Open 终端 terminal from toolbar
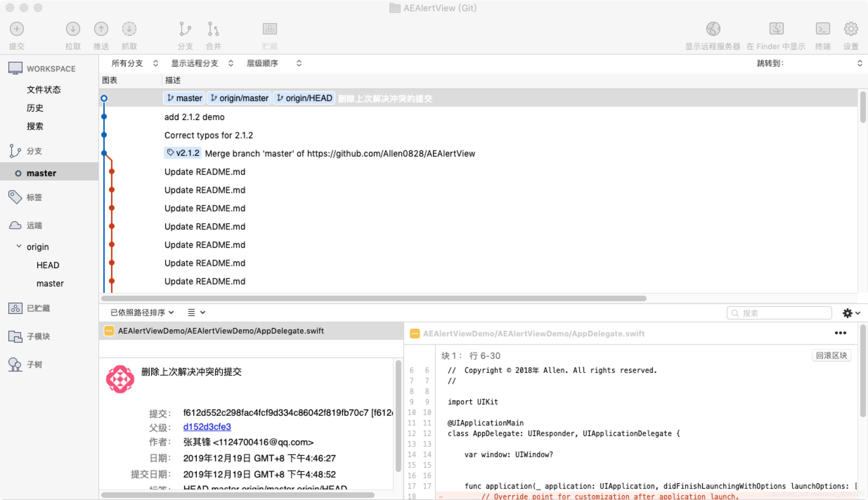Image resolution: width=868 pixels, height=500 pixels. (x=823, y=29)
